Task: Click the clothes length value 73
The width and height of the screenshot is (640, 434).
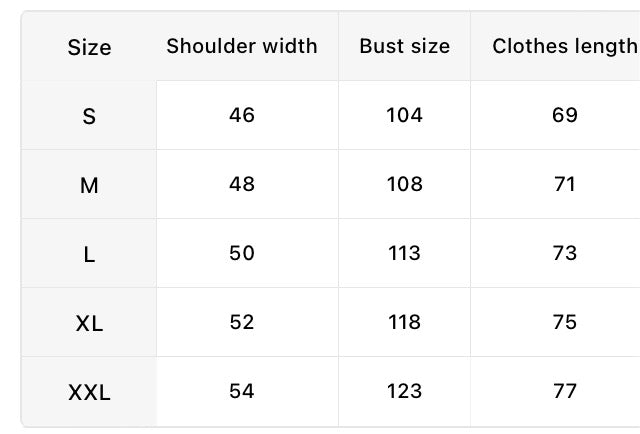Action: coord(564,253)
